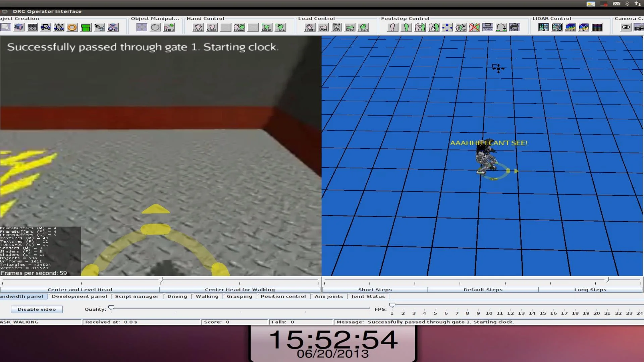
Task: Click the 'Received at: 0.0 s' status field
Action: [x=142, y=322]
